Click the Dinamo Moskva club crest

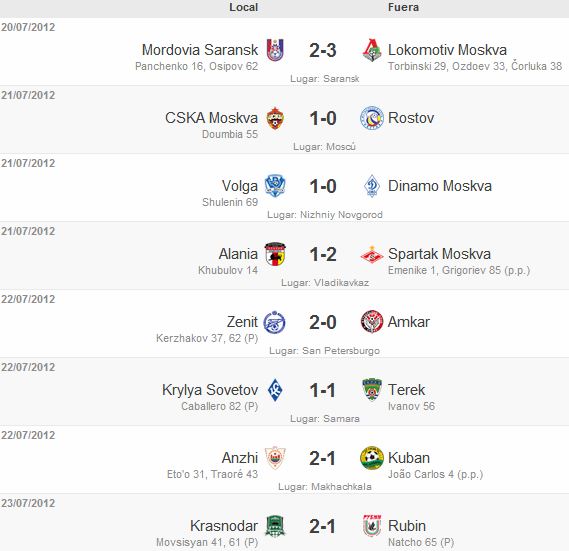tap(372, 186)
